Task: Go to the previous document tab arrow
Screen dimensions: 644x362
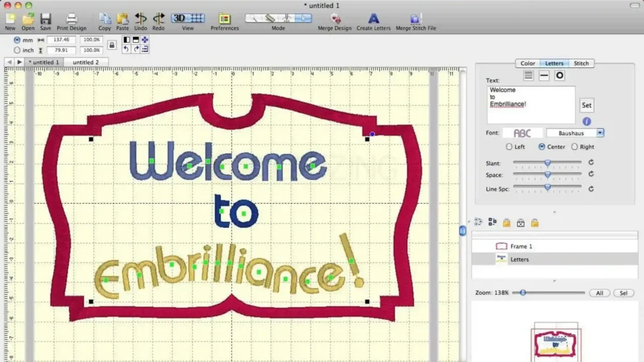Action: pyautogui.click(x=9, y=62)
